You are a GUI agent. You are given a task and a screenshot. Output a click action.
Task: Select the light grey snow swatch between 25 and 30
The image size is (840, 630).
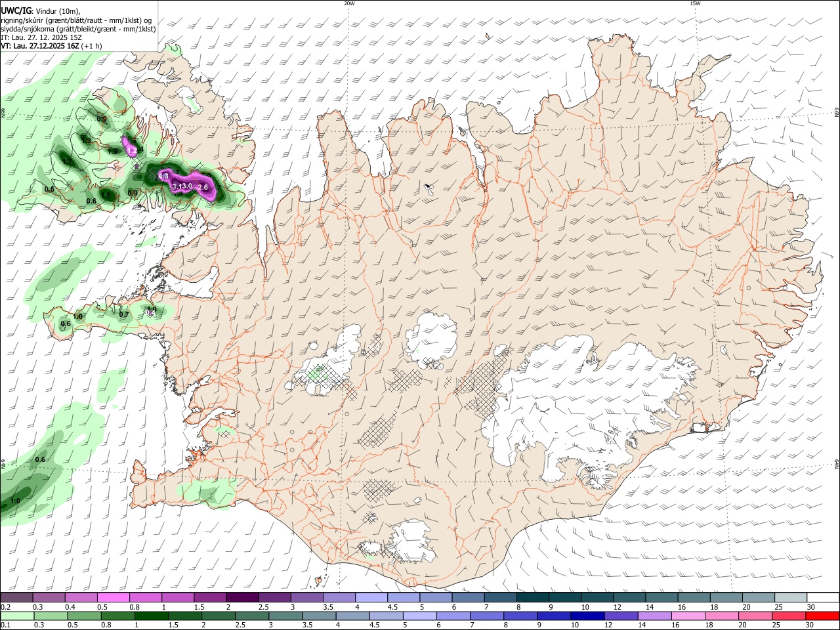point(790,597)
